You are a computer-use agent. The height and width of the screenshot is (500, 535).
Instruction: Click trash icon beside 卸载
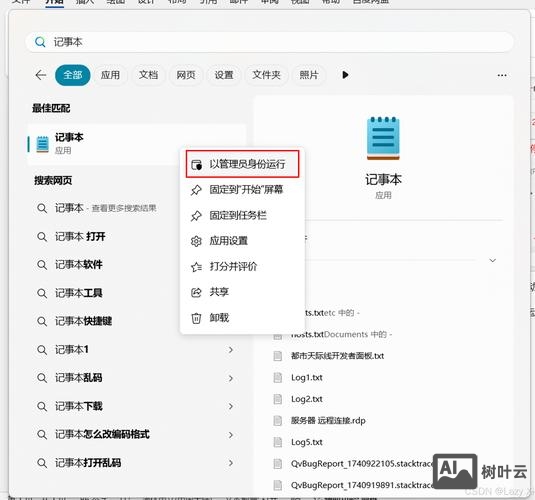[196, 318]
